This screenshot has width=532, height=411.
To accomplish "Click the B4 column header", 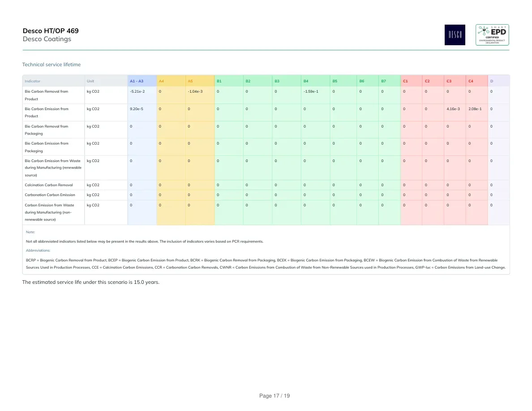I will (306, 81).
